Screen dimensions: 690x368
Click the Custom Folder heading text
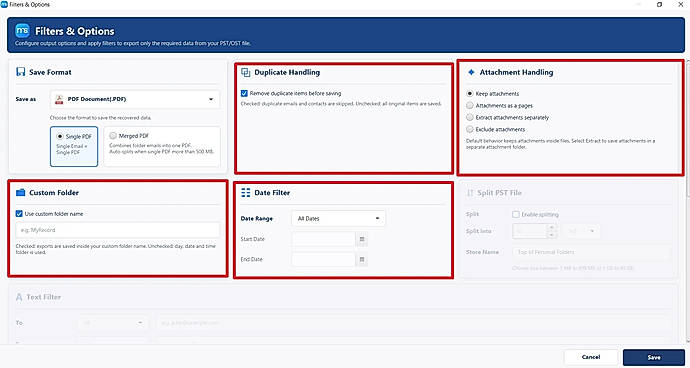pos(54,193)
